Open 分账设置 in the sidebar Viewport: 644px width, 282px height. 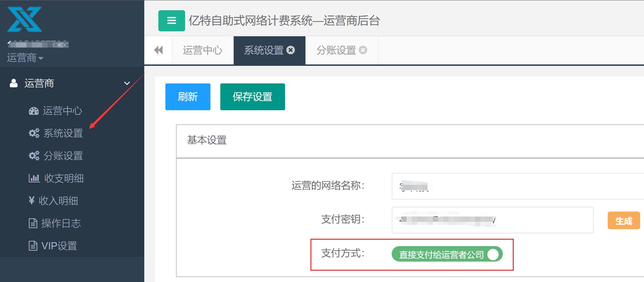tap(63, 156)
